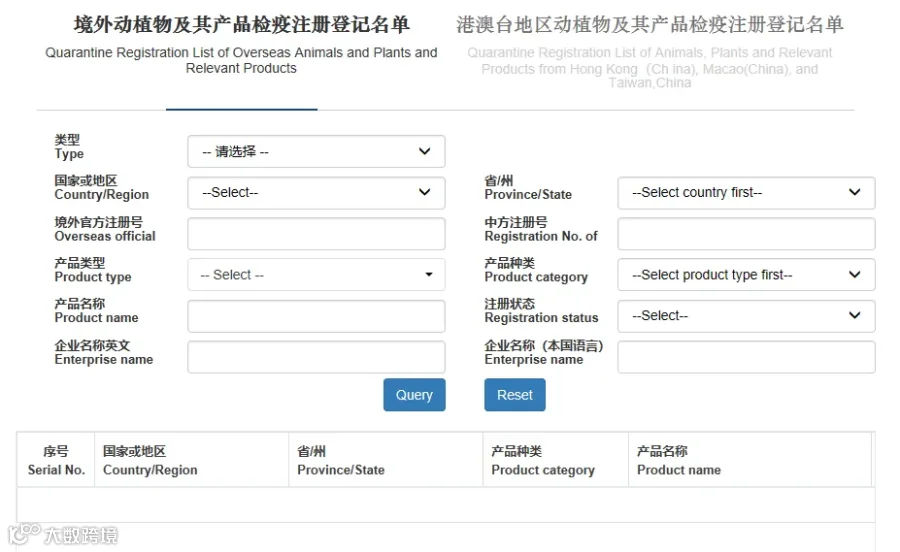Open the Product category dropdown
The width and height of the screenshot is (900, 552).
tap(746, 275)
